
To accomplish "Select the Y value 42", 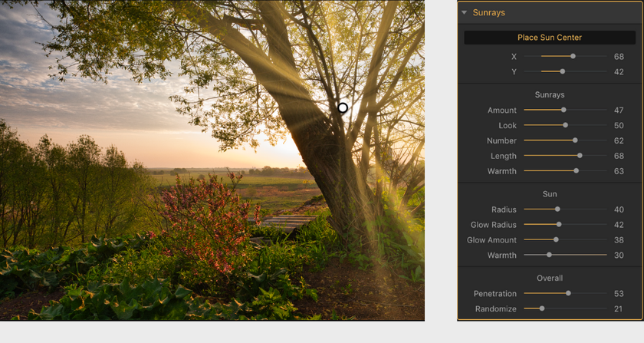I will (x=619, y=72).
